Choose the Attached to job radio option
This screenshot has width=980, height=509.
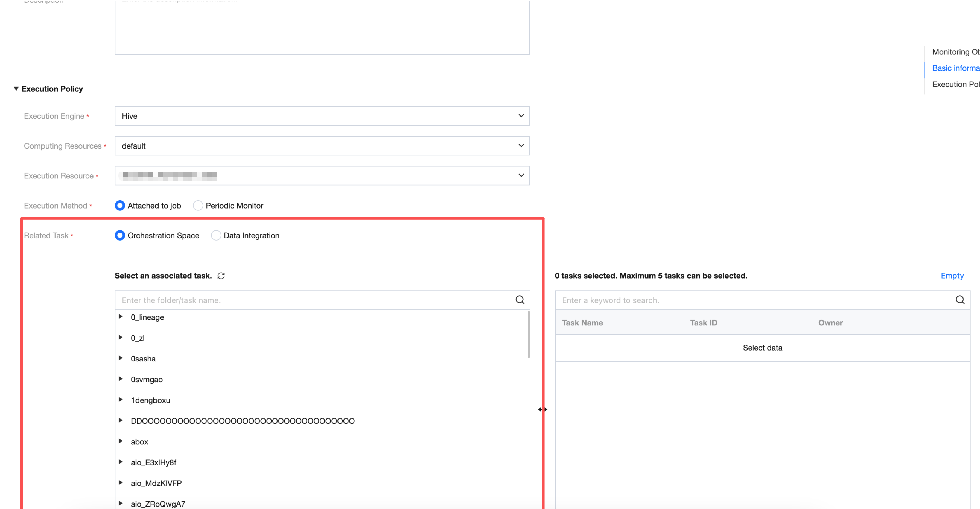120,206
